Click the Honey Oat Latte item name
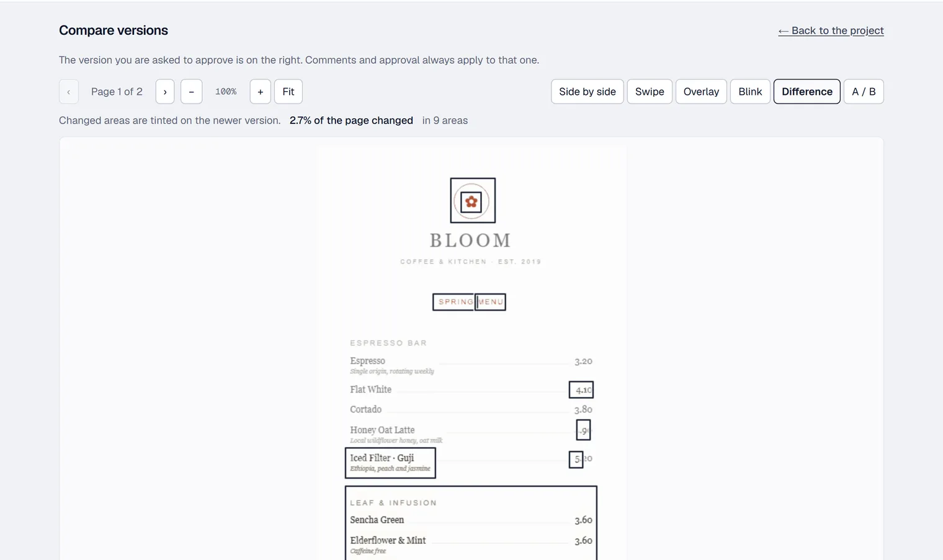 (382, 430)
